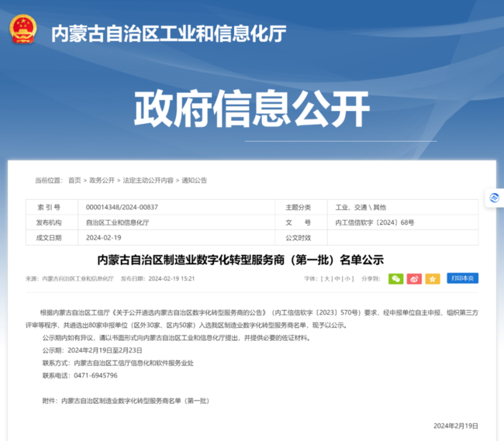
Task: Click the yellow star favorite icon
Action: [x=433, y=278]
